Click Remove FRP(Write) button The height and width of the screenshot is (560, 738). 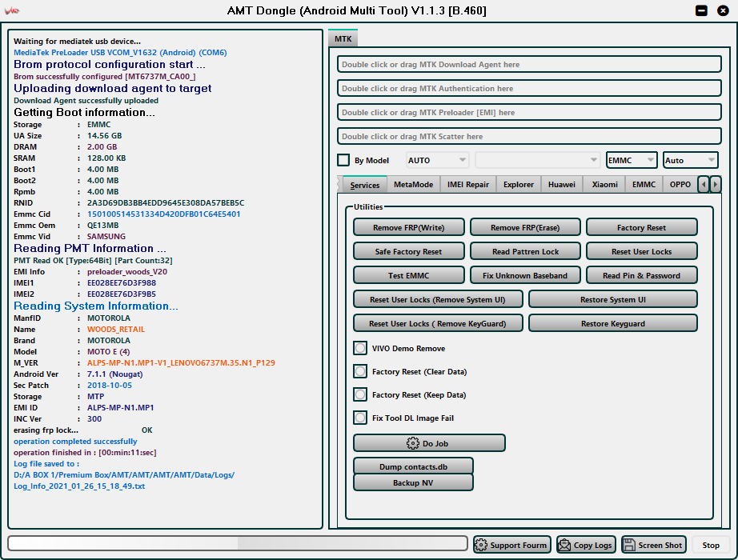coord(408,227)
